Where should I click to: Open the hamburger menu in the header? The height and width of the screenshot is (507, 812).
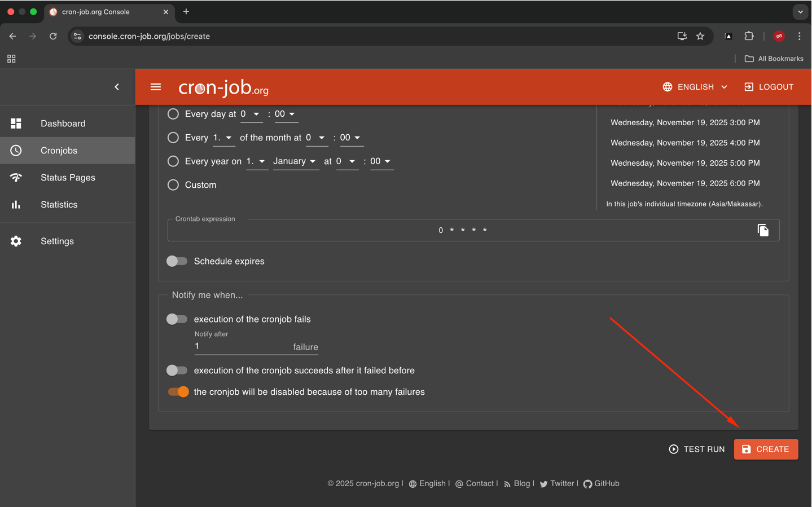(x=156, y=87)
